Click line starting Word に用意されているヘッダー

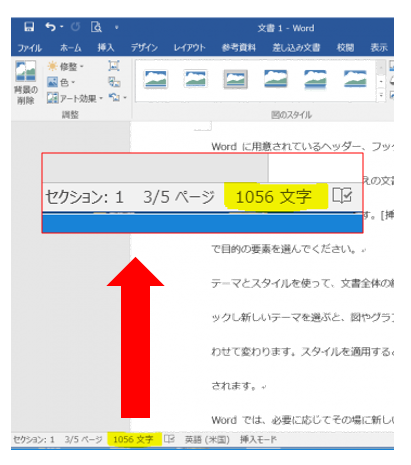(x=303, y=146)
